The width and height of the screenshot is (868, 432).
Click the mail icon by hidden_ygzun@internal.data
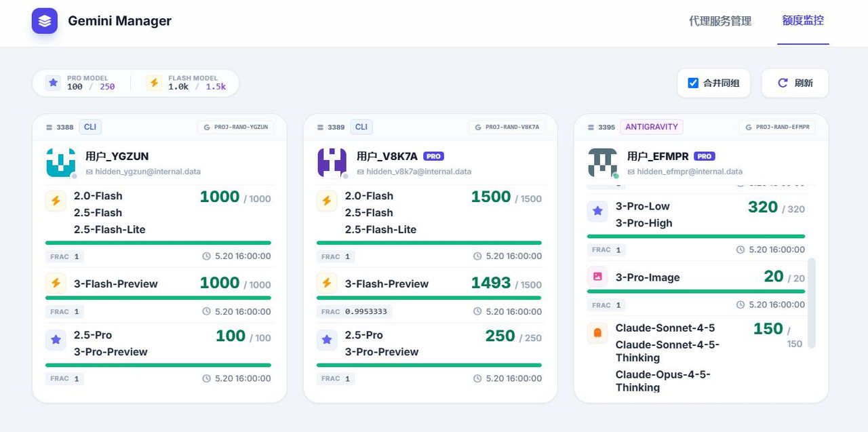90,172
